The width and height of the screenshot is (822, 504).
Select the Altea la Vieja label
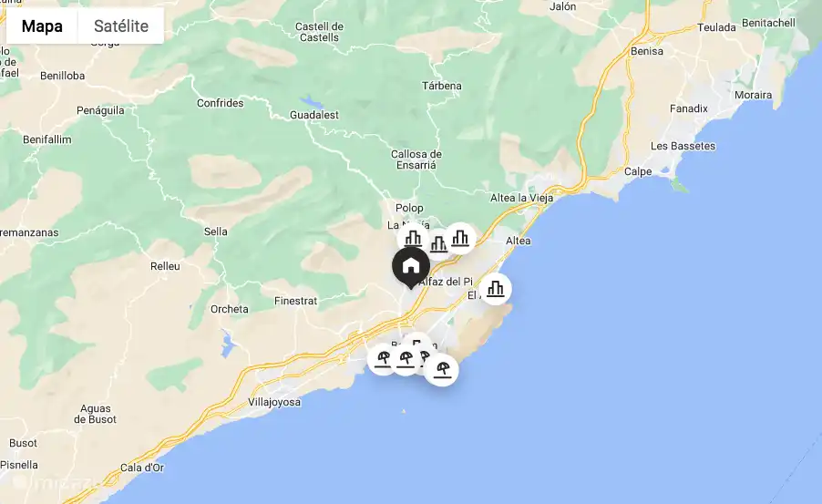click(x=521, y=198)
